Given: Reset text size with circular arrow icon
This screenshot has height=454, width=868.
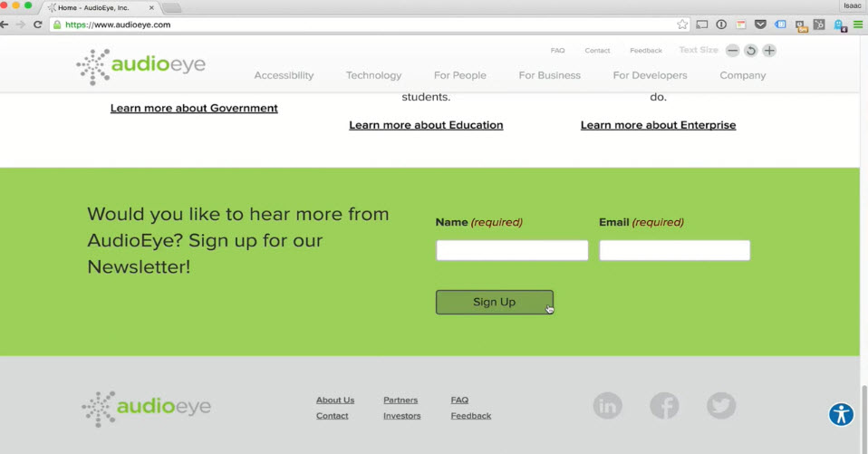Looking at the screenshot, I should point(750,51).
